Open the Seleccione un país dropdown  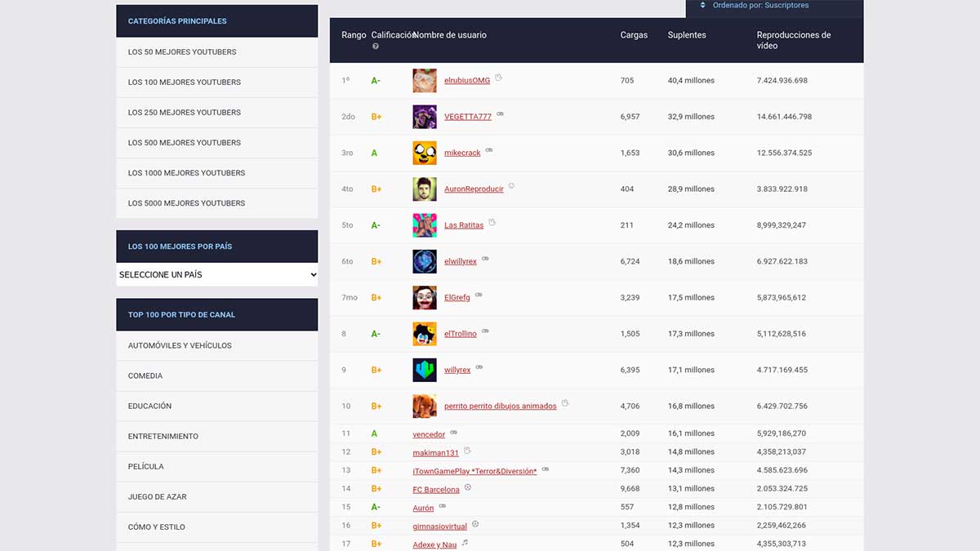pyautogui.click(x=217, y=274)
